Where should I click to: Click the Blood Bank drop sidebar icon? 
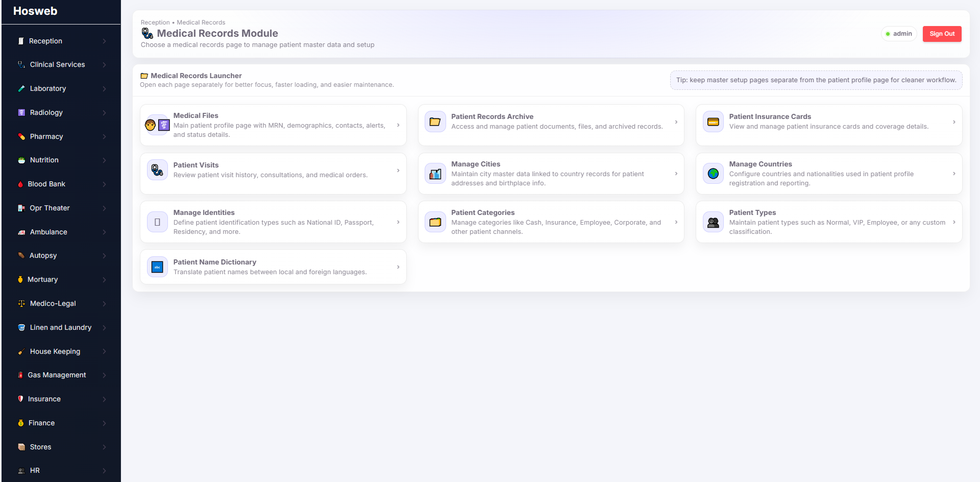[x=20, y=184]
